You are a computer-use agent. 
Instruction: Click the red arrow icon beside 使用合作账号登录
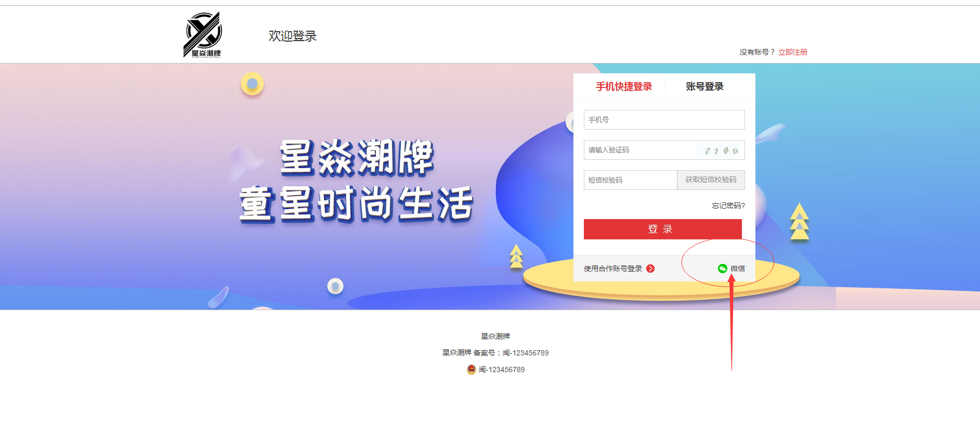click(650, 269)
